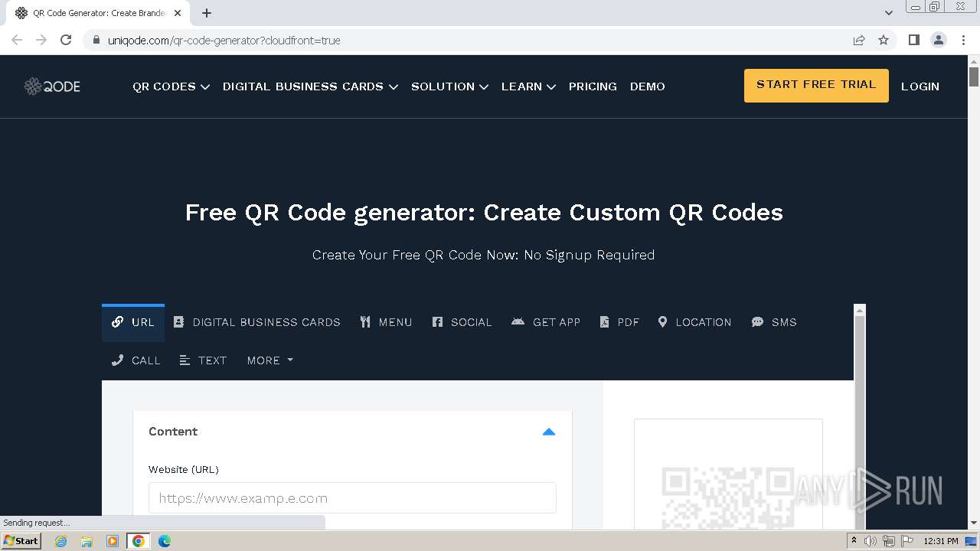Open the PRICING page

(593, 86)
